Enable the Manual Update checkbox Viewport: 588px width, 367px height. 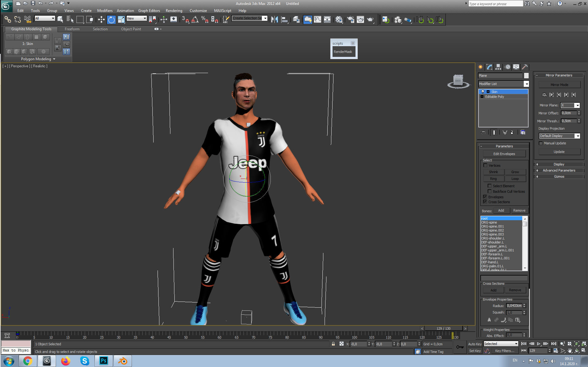[541, 143]
